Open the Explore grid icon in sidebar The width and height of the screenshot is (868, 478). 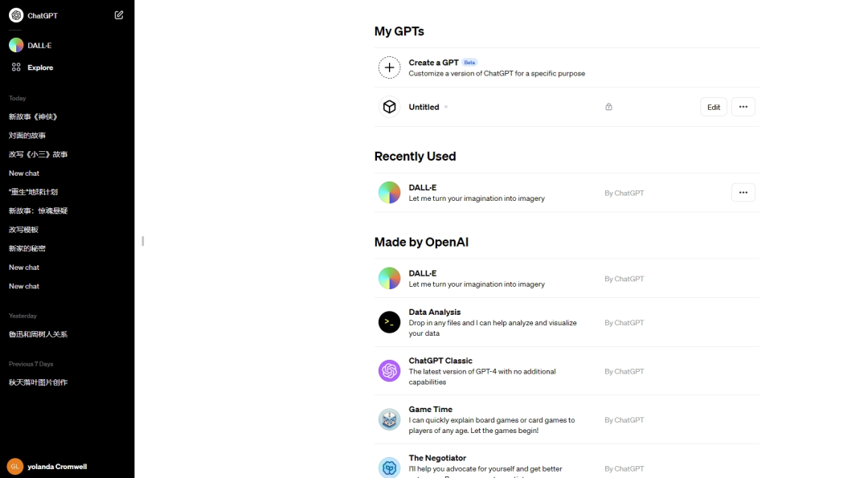tap(16, 67)
